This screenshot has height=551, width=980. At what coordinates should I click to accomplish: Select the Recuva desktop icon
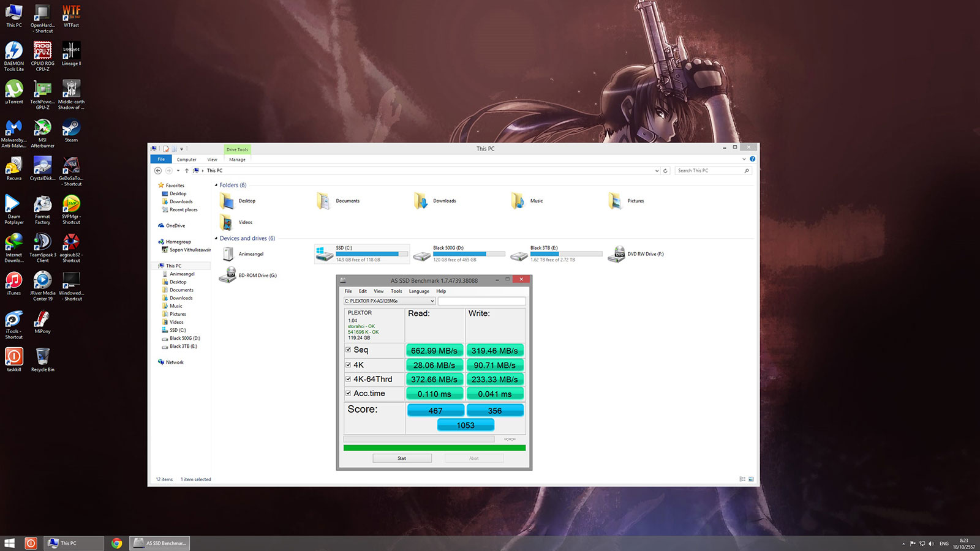[14, 169]
